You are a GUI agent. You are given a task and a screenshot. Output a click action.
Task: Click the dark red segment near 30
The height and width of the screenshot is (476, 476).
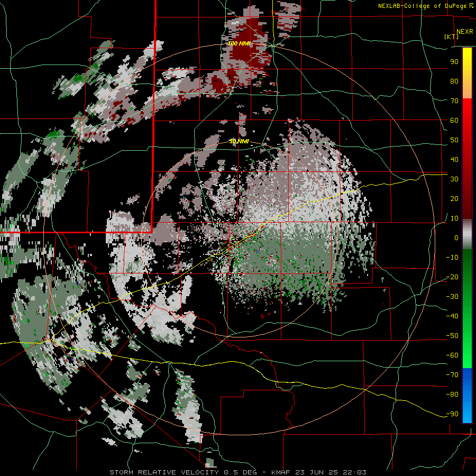click(x=467, y=182)
